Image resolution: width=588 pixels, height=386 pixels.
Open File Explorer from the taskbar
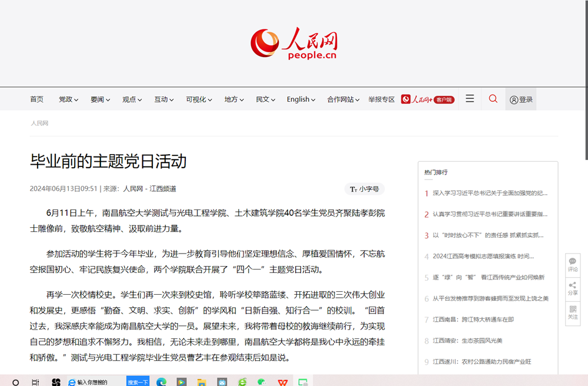click(202, 382)
